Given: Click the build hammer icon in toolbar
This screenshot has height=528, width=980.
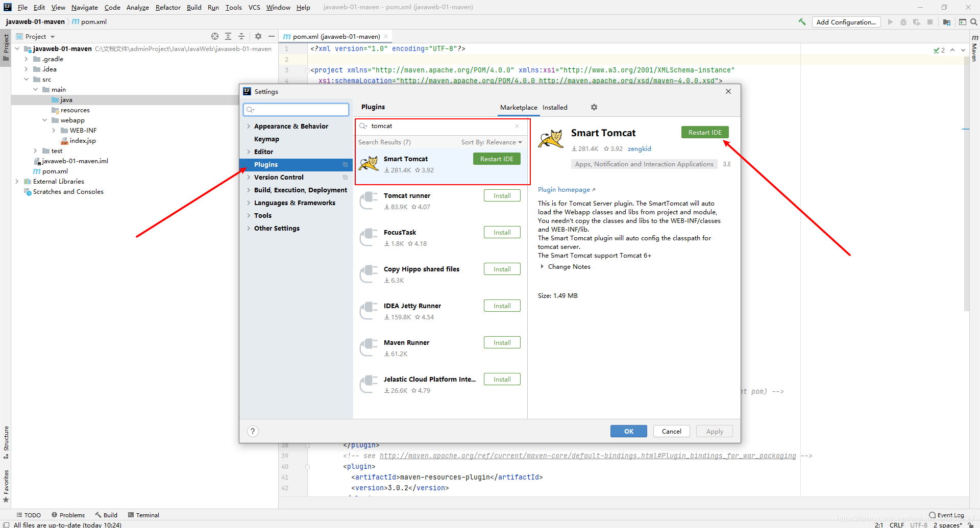Looking at the screenshot, I should pyautogui.click(x=802, y=22).
